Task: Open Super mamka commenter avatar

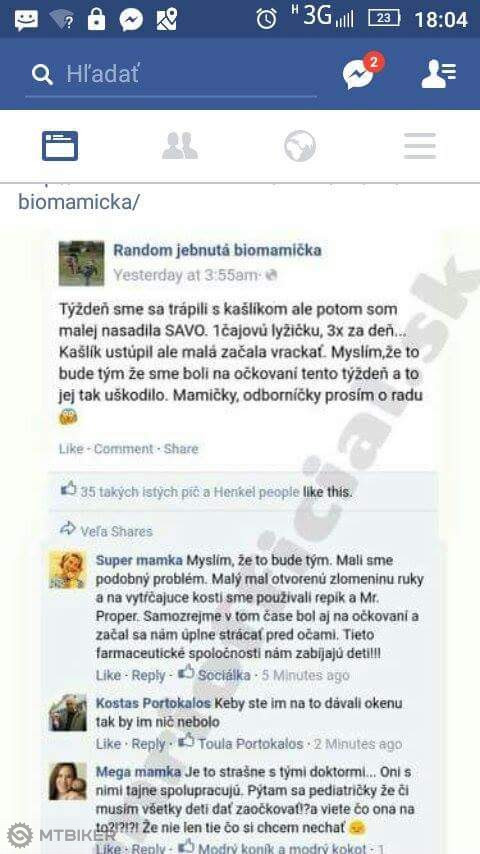Action: (68, 570)
